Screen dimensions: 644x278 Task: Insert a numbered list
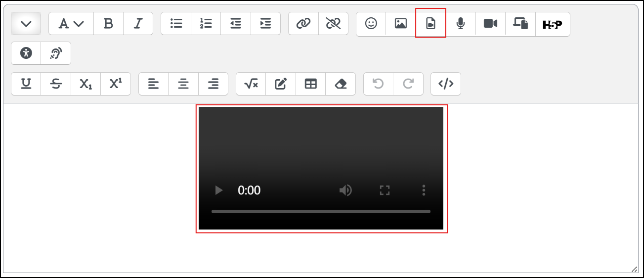(206, 24)
